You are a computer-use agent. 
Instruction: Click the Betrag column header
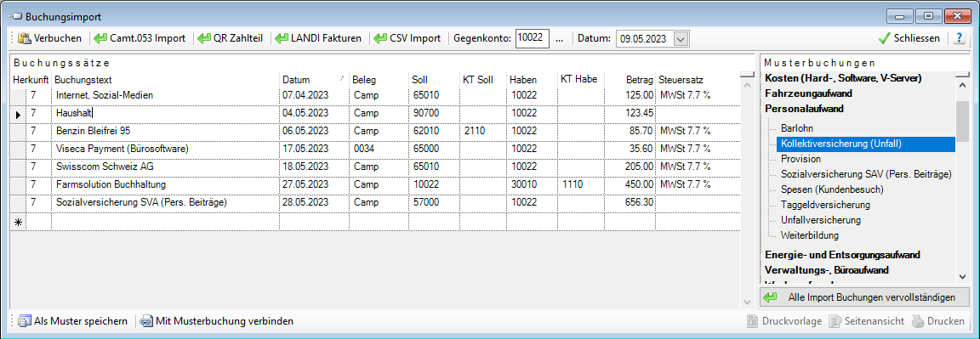(630, 79)
